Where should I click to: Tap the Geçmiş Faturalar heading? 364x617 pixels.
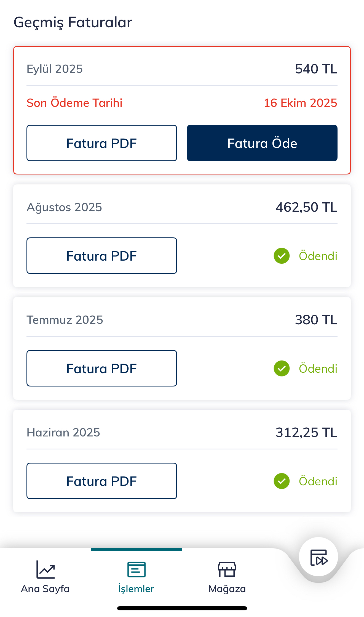pyautogui.click(x=73, y=22)
